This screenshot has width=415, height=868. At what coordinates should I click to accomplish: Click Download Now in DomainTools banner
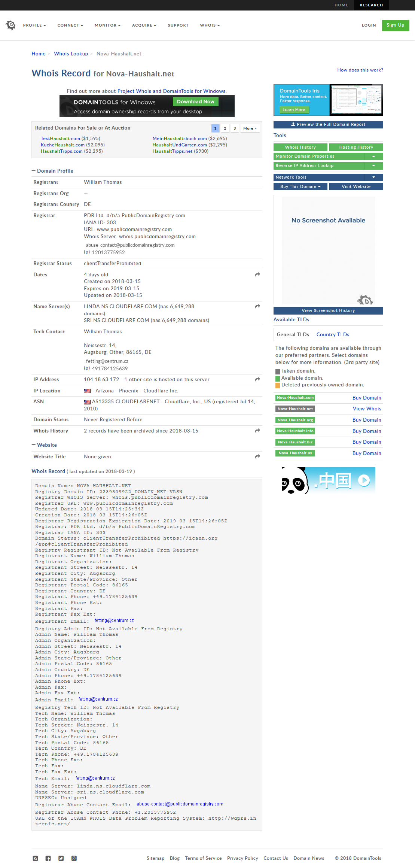pos(196,101)
